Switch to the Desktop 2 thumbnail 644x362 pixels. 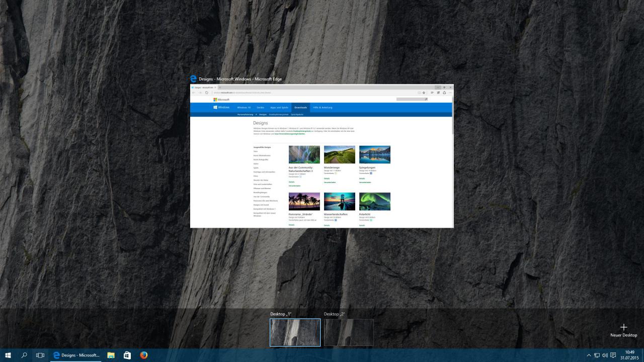(349, 332)
